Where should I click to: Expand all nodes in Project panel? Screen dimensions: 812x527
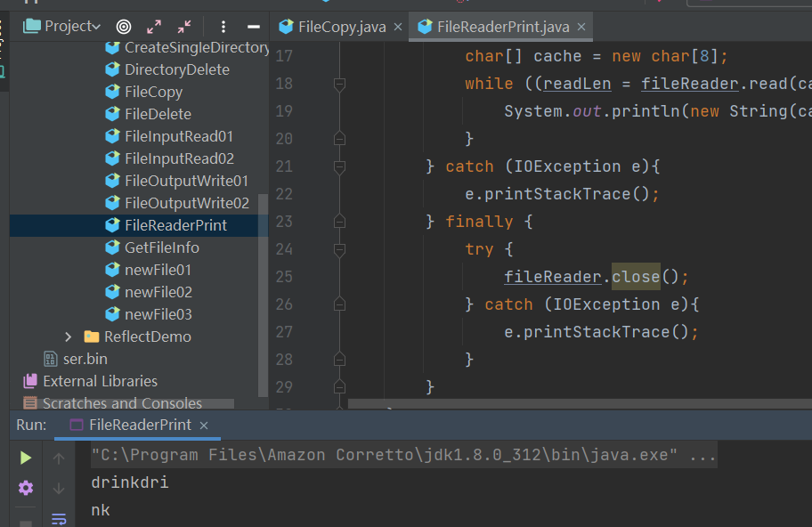[154, 27]
